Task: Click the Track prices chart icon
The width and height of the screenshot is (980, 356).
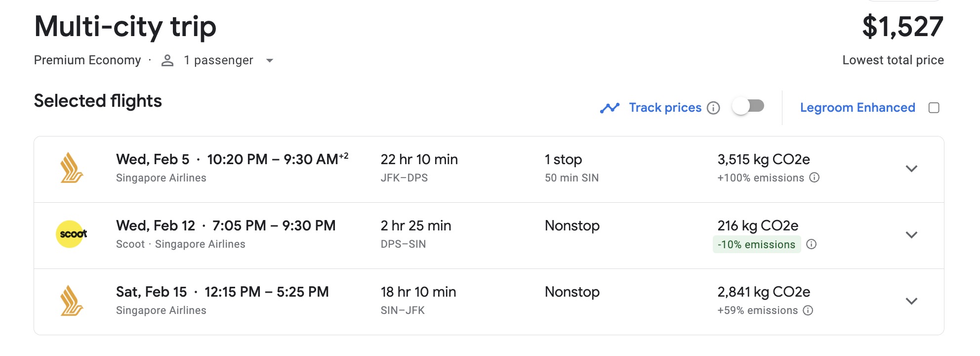Action: pyautogui.click(x=610, y=107)
